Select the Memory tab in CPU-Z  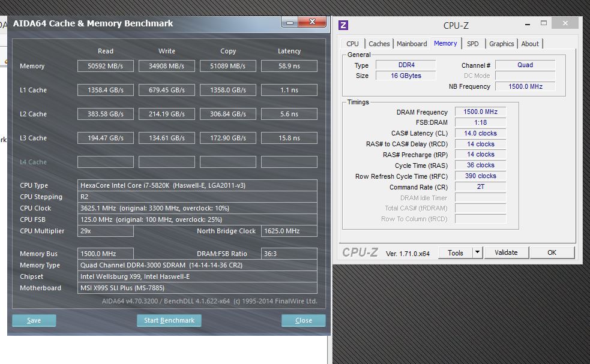445,43
